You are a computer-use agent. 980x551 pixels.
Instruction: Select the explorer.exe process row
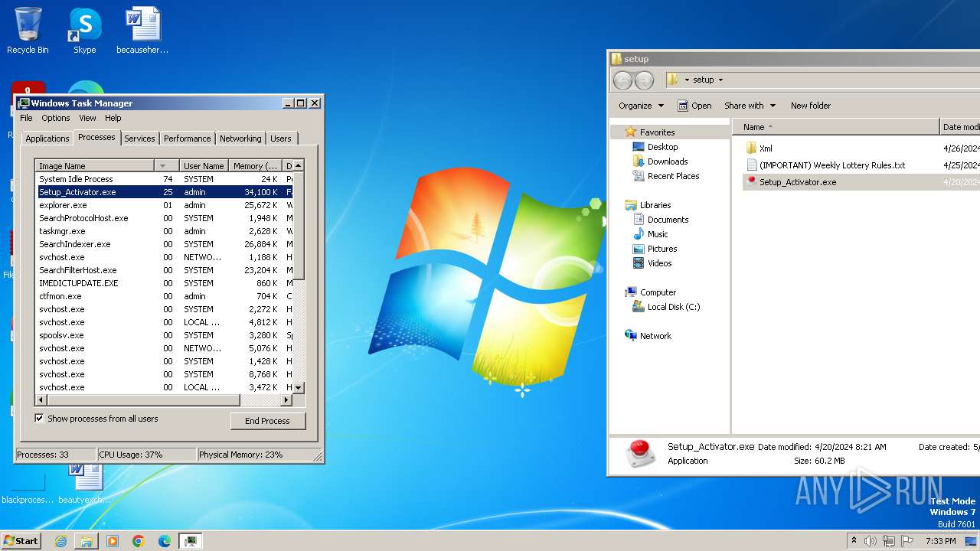click(164, 205)
